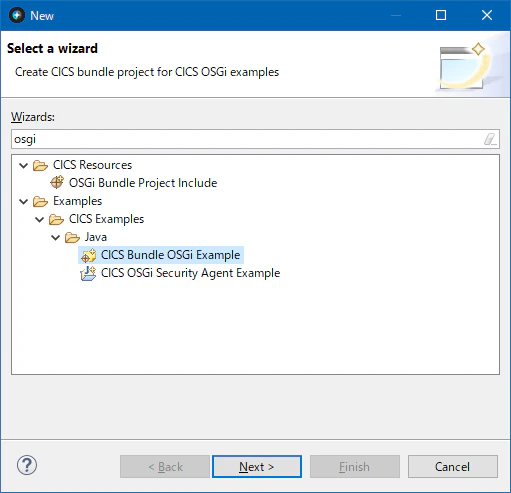Click the CICS Bundle OSGi Example wizard icon
Viewport: 511px width, 493px height.
point(89,255)
